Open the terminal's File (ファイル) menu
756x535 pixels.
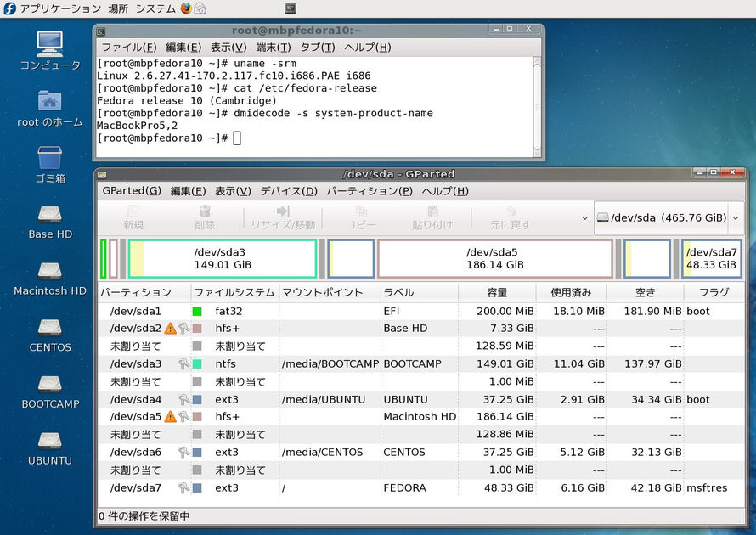click(x=129, y=48)
